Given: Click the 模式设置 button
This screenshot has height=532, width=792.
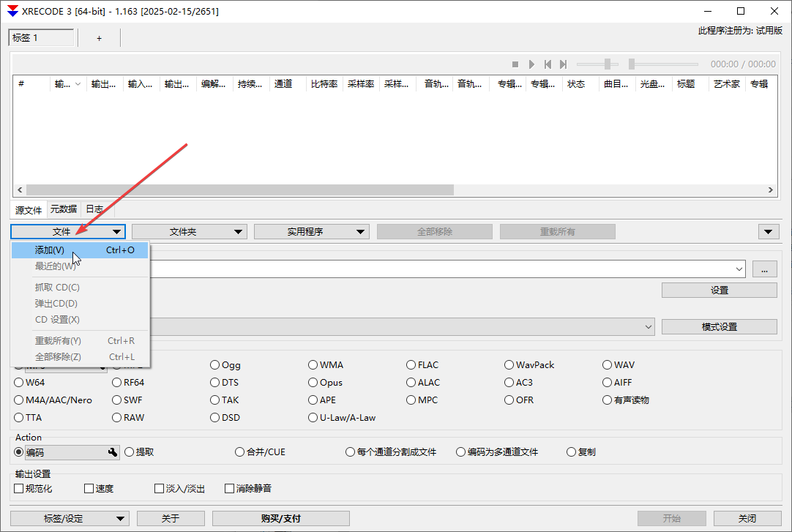Looking at the screenshot, I should (719, 327).
